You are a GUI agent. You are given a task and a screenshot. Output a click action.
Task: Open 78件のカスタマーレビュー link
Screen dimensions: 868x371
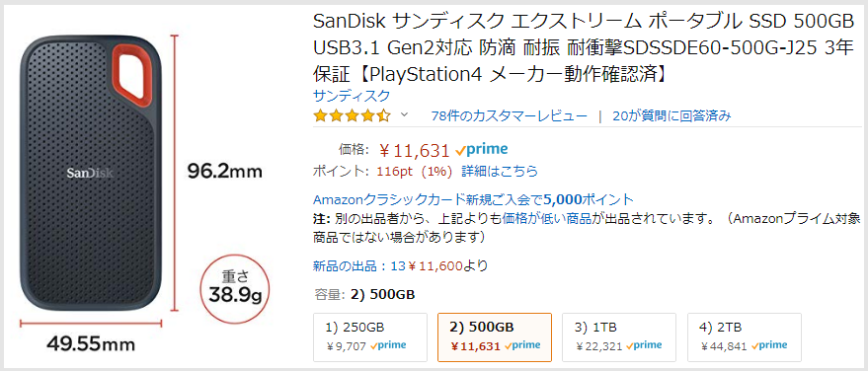(510, 115)
